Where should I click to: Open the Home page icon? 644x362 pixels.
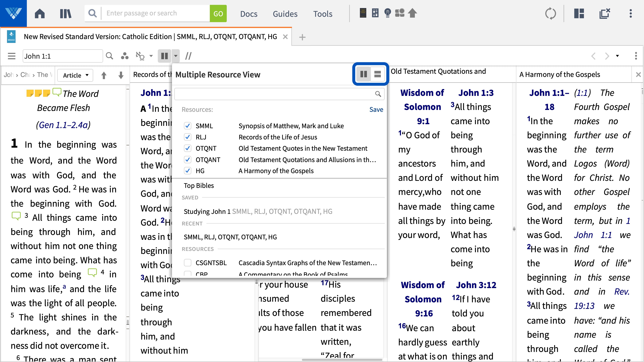(40, 13)
